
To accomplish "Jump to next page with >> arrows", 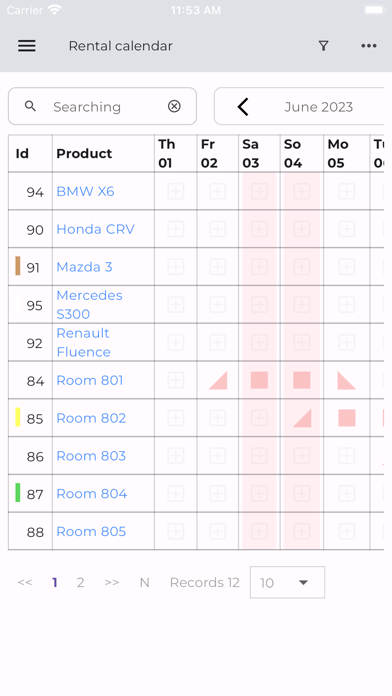I will point(111,582).
